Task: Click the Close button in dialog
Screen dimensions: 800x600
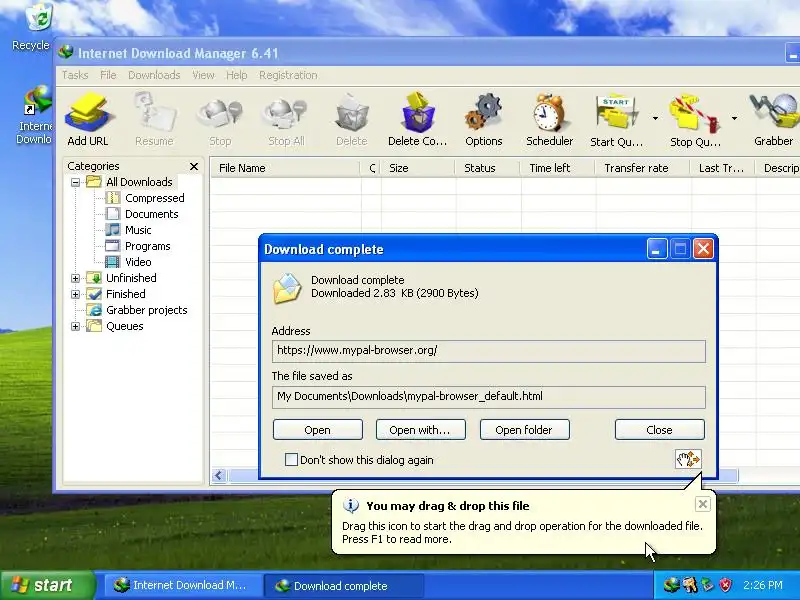Action: click(x=659, y=430)
